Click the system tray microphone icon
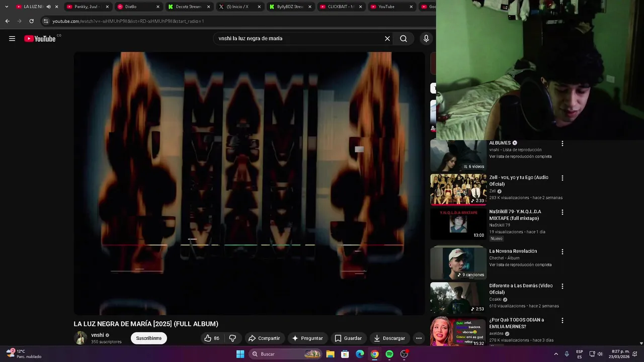This screenshot has height=362, width=644. pos(567,354)
